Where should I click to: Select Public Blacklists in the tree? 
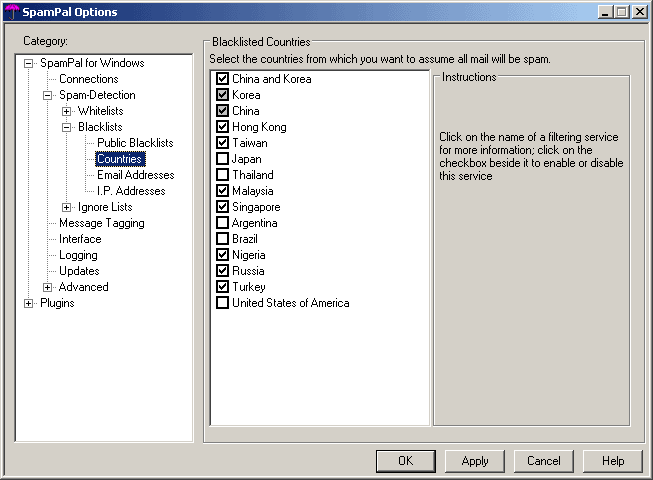tap(135, 143)
